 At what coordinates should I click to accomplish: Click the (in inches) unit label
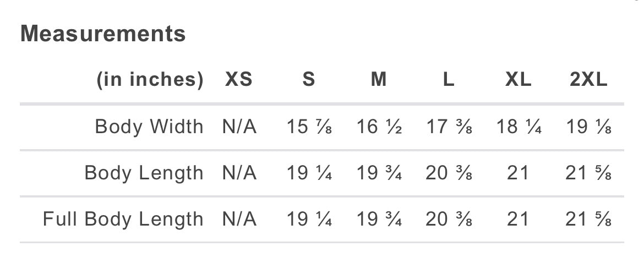[x=150, y=80]
